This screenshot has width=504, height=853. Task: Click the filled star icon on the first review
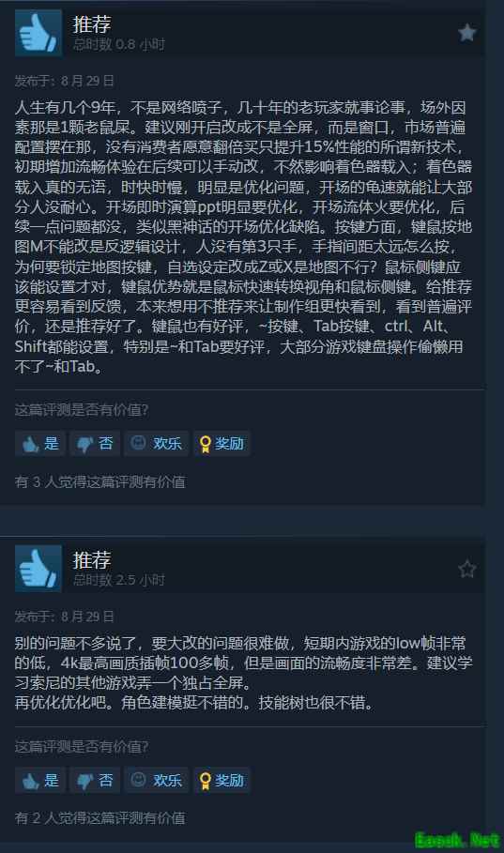tap(467, 33)
